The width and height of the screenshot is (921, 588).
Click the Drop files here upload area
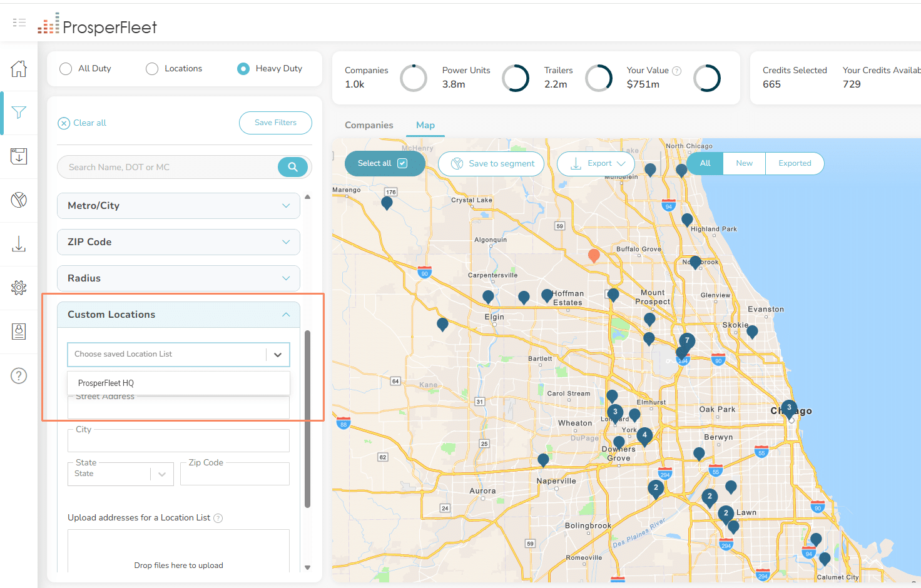(x=178, y=552)
